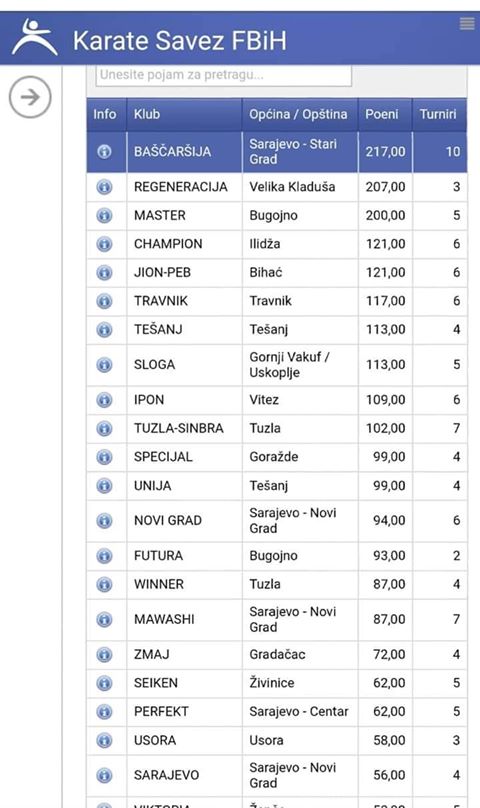This screenshot has width=480, height=808.
Task: Open info icon for MASTER club
Action: tap(104, 215)
